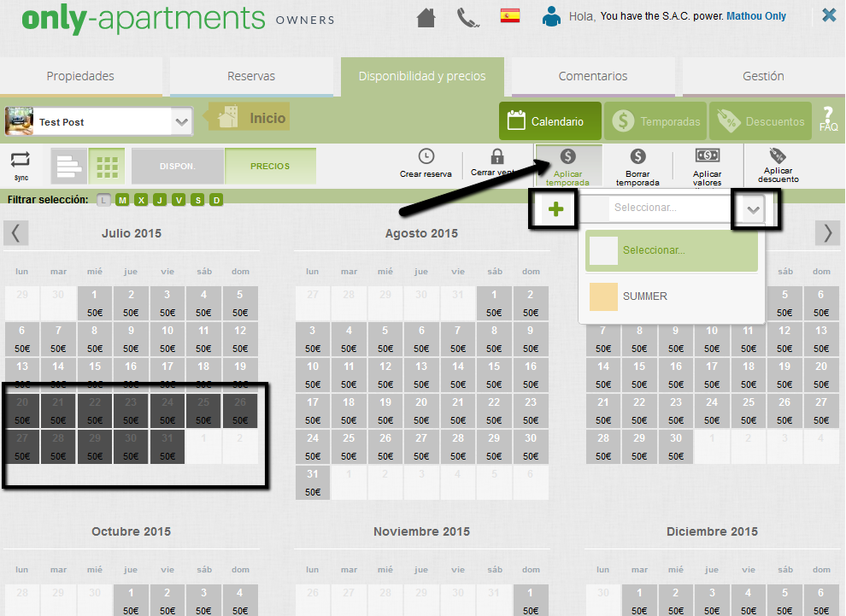Select the Aplicar temporada dollar icon

pyautogui.click(x=568, y=157)
